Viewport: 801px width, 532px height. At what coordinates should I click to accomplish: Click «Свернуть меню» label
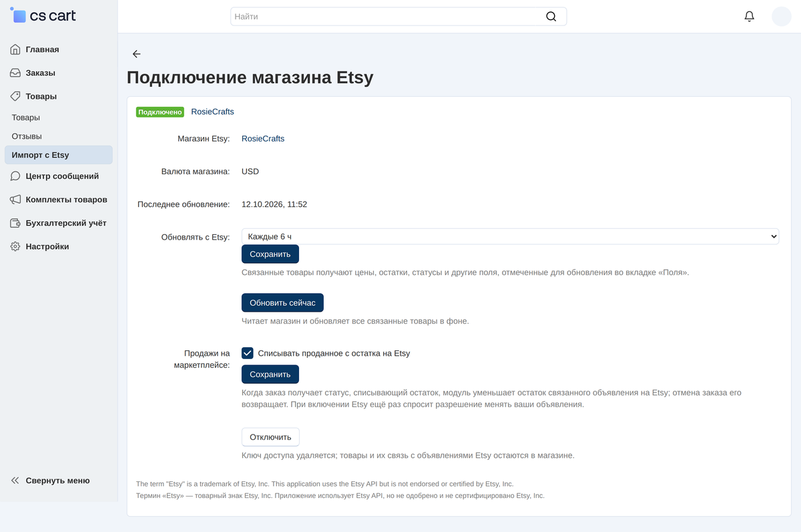[57, 481]
